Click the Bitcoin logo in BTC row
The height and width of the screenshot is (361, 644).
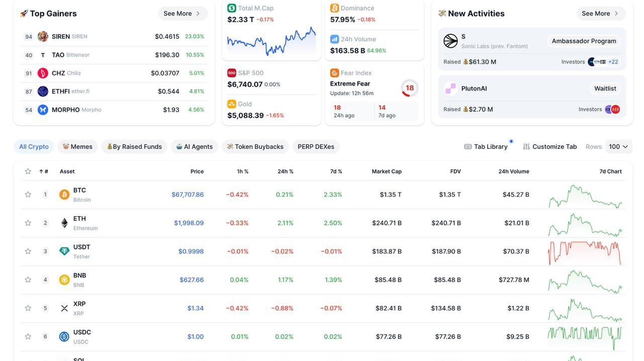(64, 195)
